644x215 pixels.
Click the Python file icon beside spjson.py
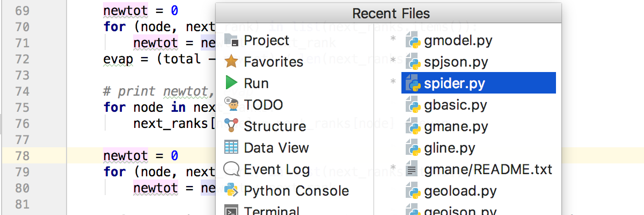pos(412,62)
